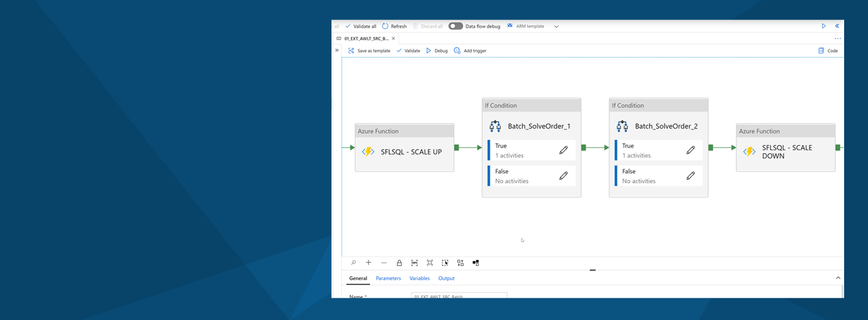The image size is (868, 320).
Task: Click the canvas search magnifier icon
Action: 353,263
